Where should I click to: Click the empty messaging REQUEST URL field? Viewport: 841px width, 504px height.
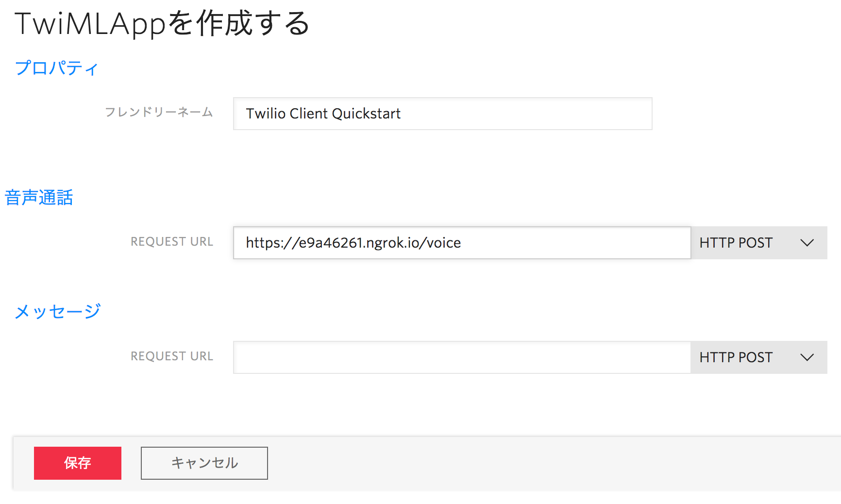click(461, 357)
